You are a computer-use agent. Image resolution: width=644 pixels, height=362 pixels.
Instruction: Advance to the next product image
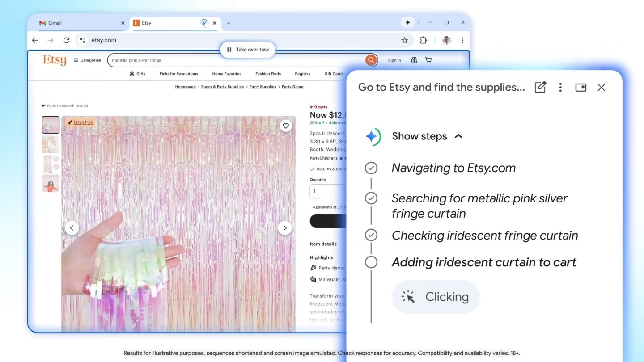coord(285,228)
